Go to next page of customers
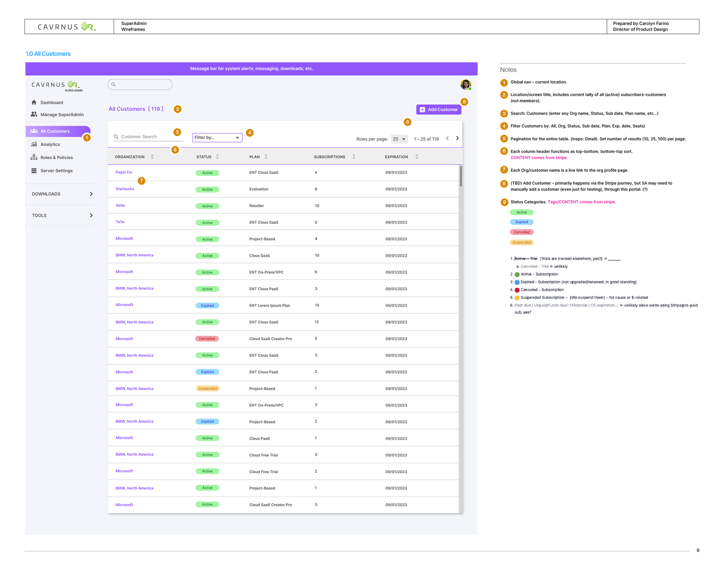 (457, 138)
